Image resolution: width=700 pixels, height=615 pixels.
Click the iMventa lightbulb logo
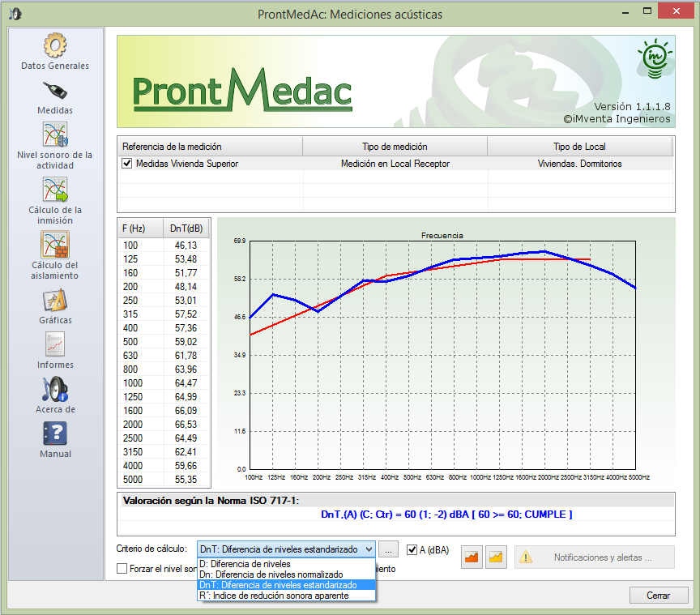655,59
